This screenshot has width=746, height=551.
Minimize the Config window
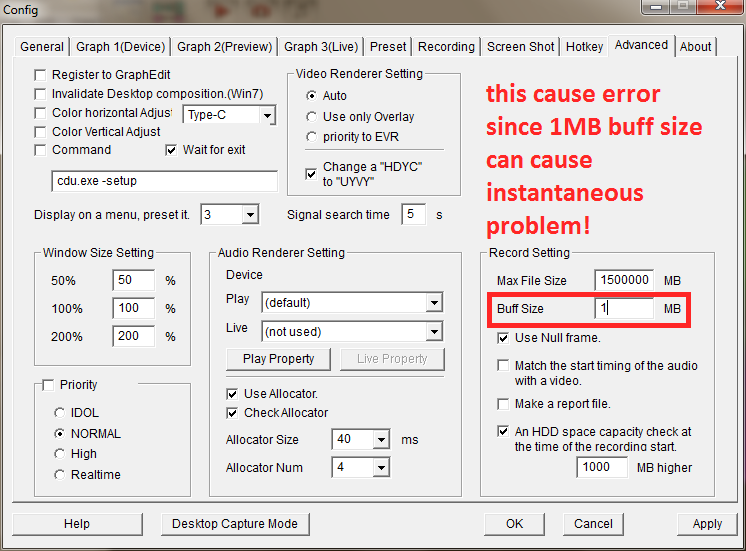click(657, 6)
